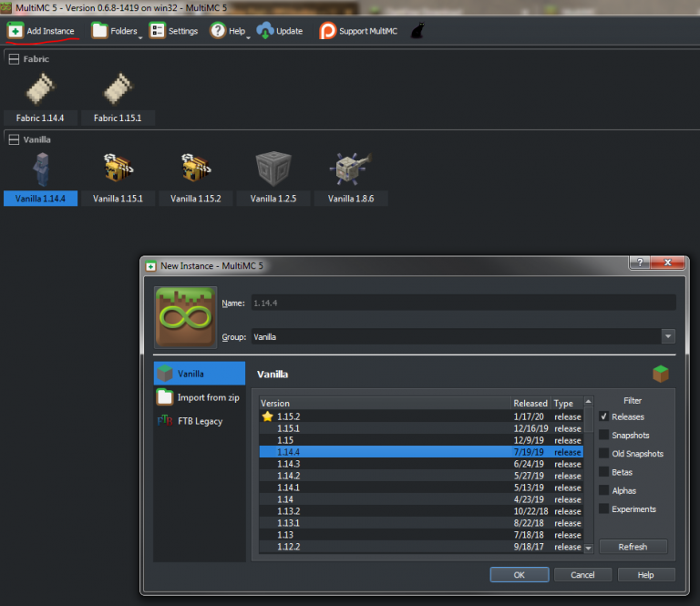700x606 pixels.
Task: Open the Group dropdown arrow
Action: [x=668, y=336]
